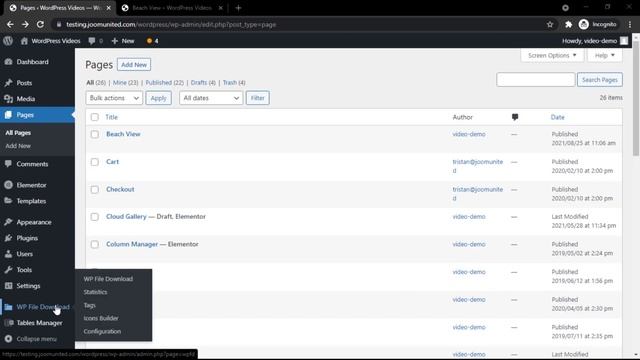Click the Comments sidebar icon

(x=8, y=164)
